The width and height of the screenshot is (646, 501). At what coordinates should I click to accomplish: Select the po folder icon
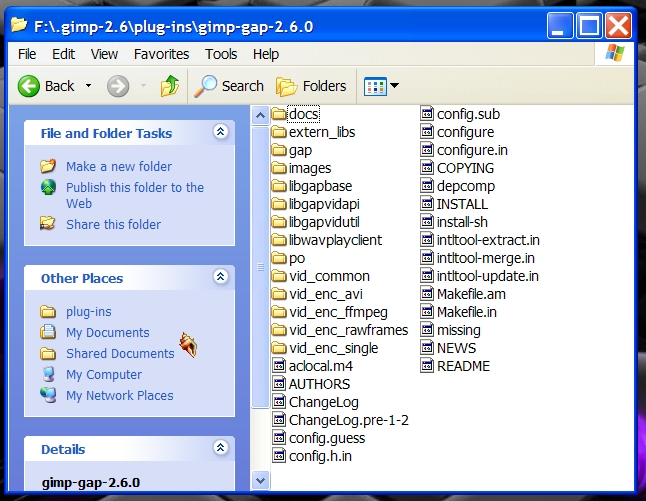279,258
